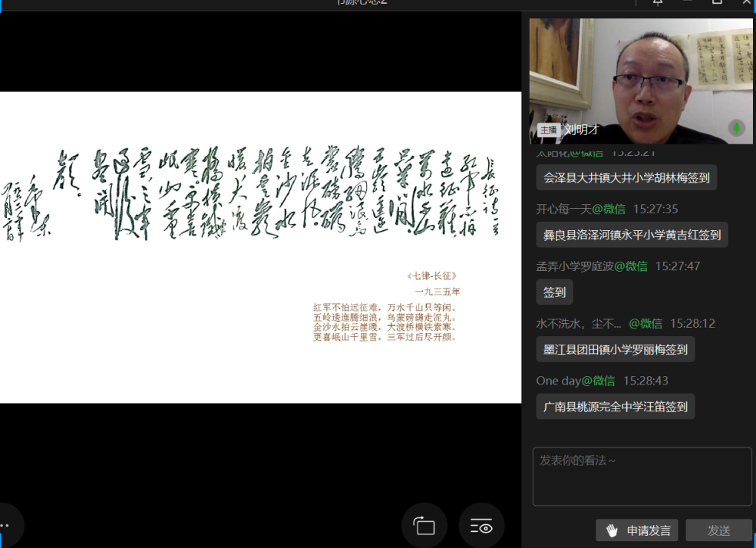Click timestamp 15:27:47
This screenshot has width=756, height=548.
(678, 266)
